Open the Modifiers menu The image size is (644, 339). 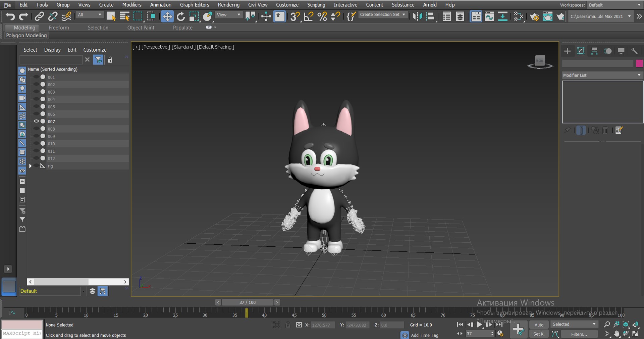(x=131, y=5)
